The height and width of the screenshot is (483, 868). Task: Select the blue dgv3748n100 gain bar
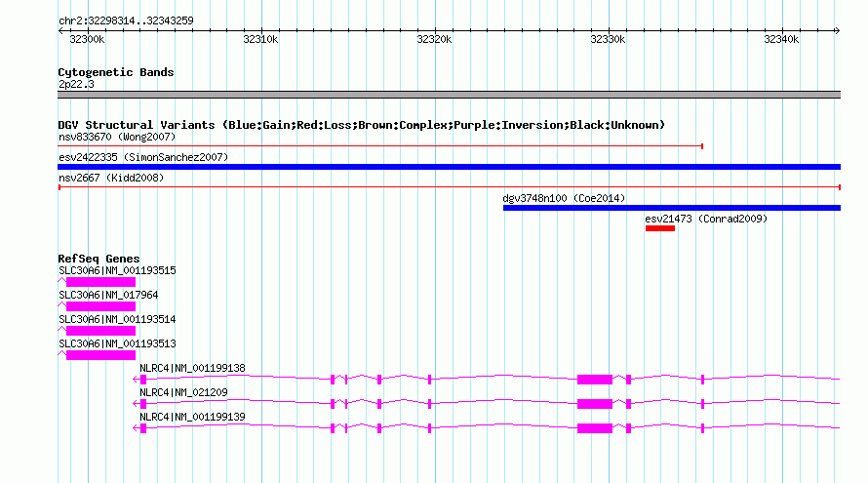pos(672,208)
